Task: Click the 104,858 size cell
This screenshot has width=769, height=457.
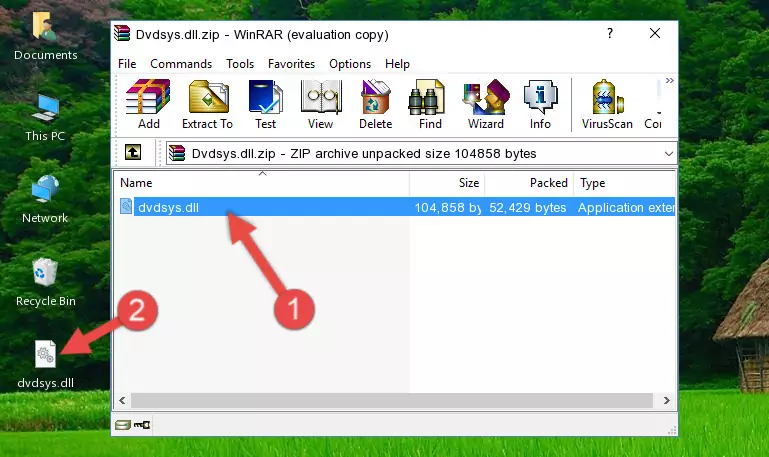Action: click(448, 207)
